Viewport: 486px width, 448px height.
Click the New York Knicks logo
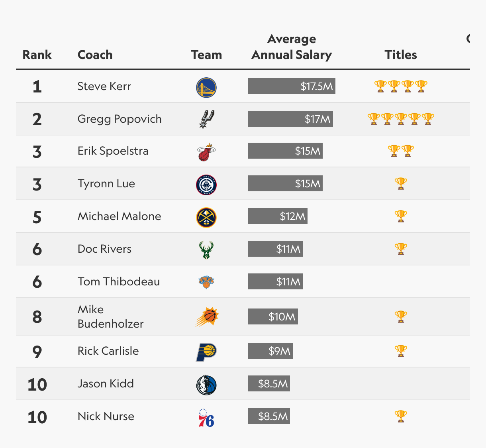tap(206, 282)
